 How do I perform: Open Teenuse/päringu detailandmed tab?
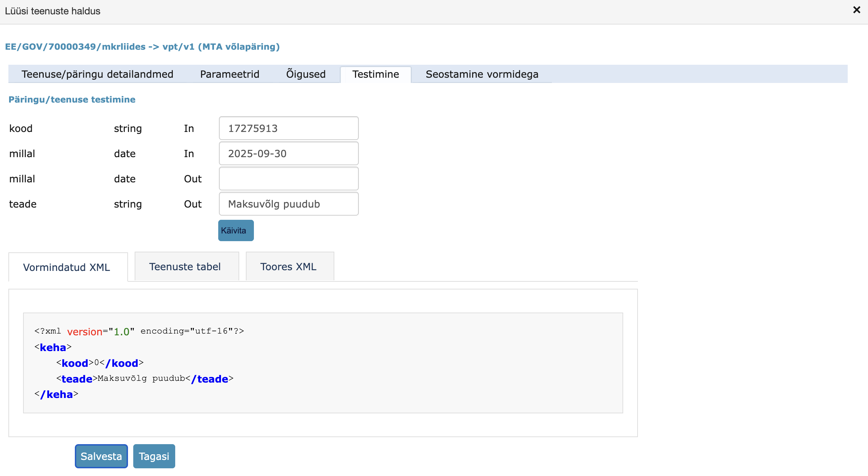[97, 74]
